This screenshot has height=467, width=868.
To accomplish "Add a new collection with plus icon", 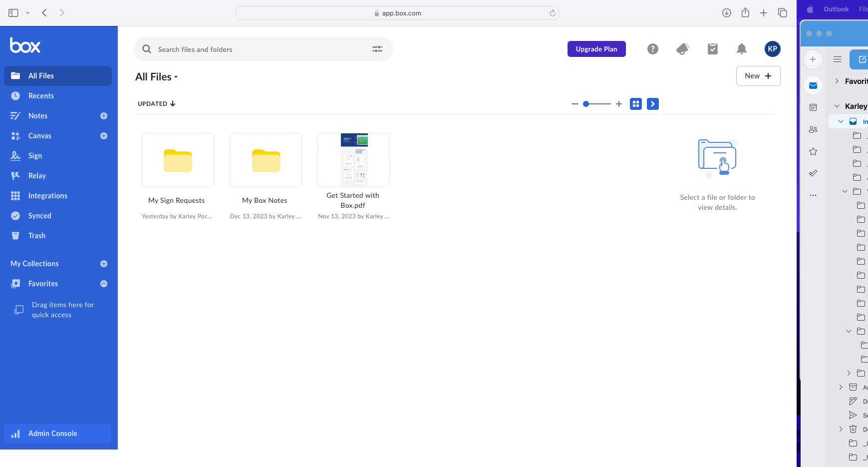I will click(x=104, y=264).
